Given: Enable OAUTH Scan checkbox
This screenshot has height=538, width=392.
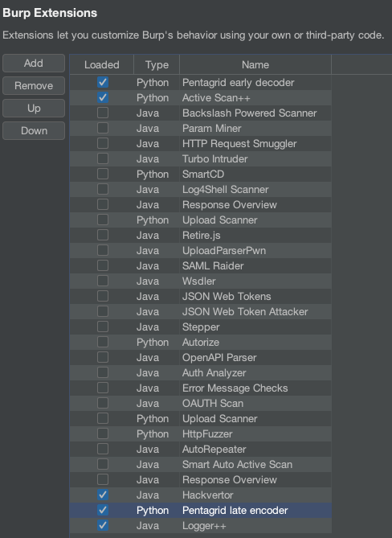Looking at the screenshot, I should tap(103, 403).
